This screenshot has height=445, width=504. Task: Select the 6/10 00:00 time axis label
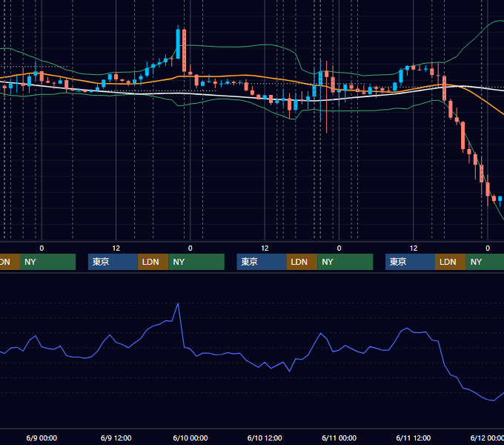click(x=190, y=438)
